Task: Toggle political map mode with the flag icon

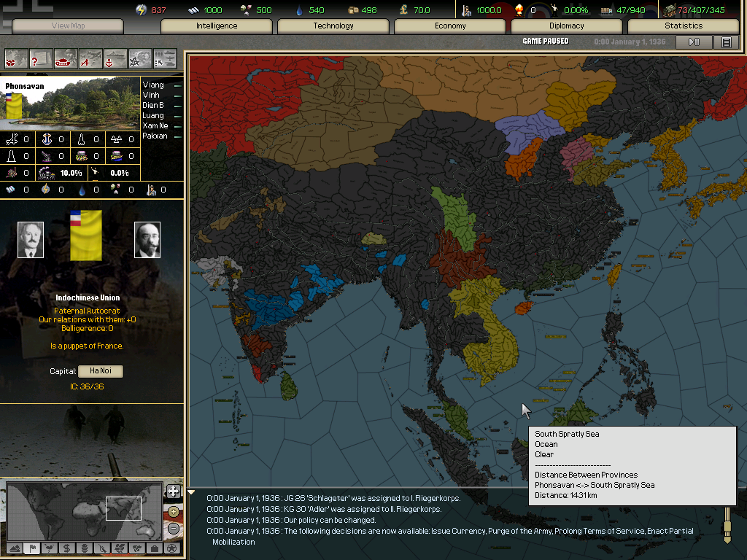Action: tap(33, 549)
